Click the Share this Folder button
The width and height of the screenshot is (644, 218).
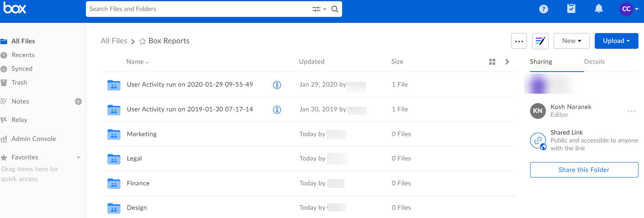pos(584,170)
